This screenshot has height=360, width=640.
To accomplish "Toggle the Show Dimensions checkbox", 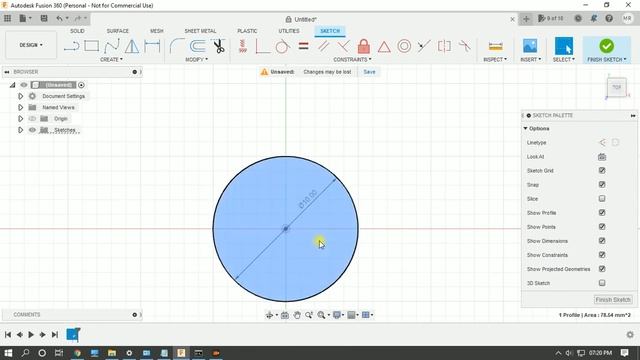I will point(602,241).
